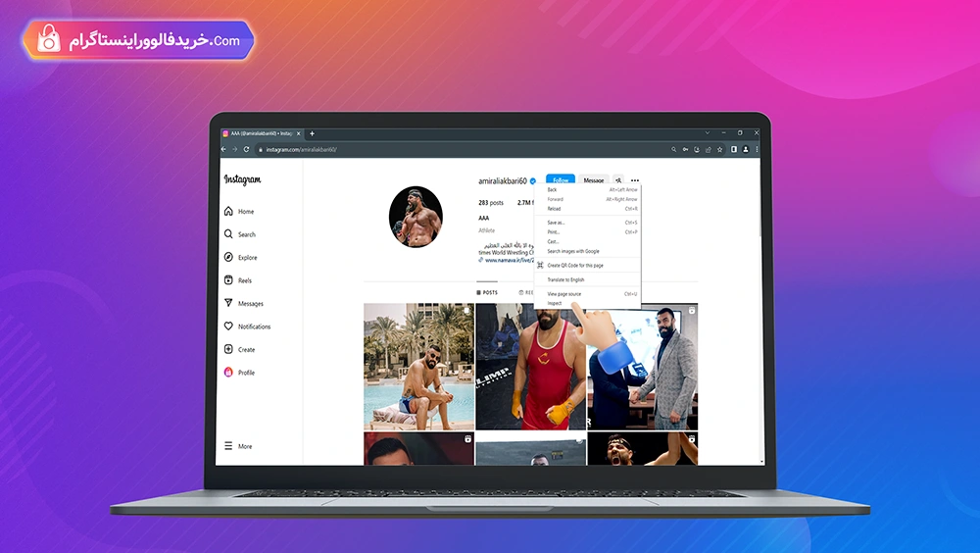Click the amiraliakbari60 username

[503, 180]
